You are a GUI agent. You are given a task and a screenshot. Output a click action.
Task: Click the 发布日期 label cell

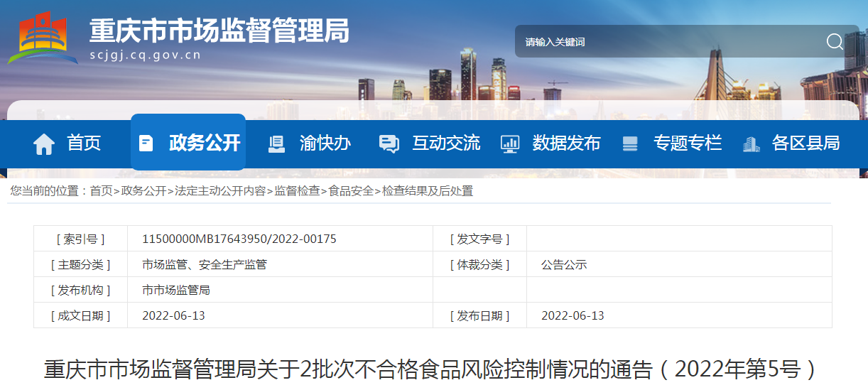tap(479, 315)
